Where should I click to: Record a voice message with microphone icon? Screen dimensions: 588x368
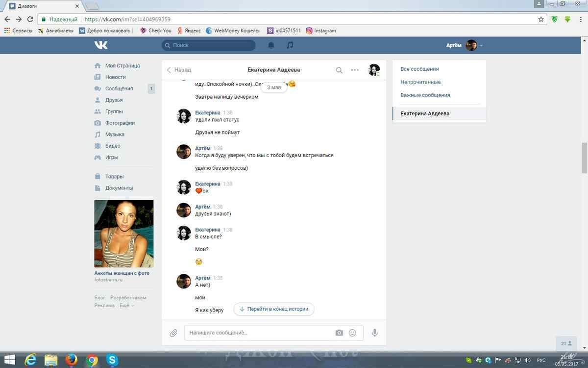click(x=375, y=333)
